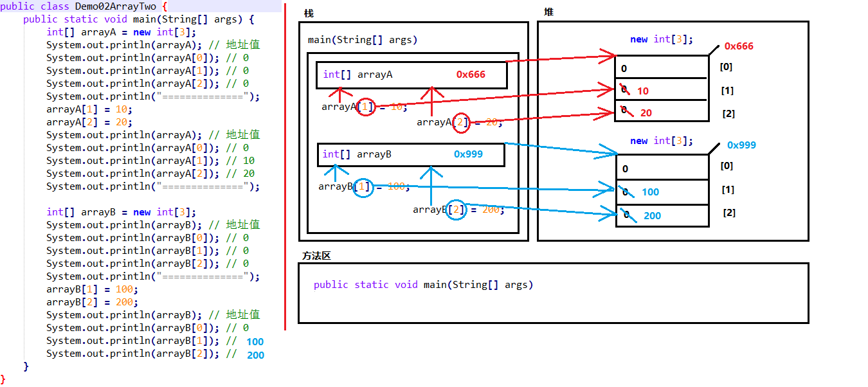Click the circled index 2 of arrayB
Image resolution: width=868 pixels, height=387 pixels.
[x=456, y=210]
